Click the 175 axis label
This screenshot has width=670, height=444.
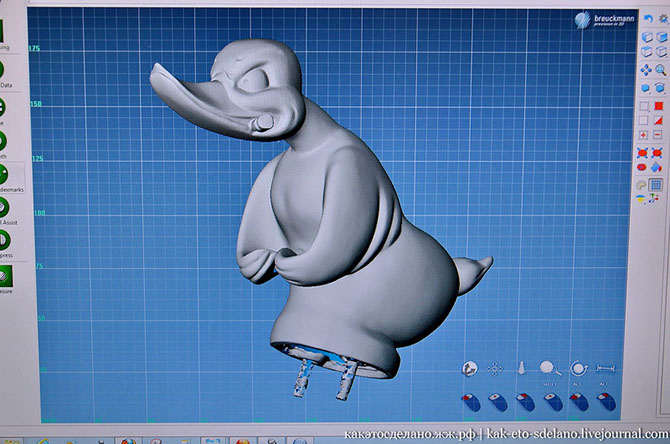(34, 48)
